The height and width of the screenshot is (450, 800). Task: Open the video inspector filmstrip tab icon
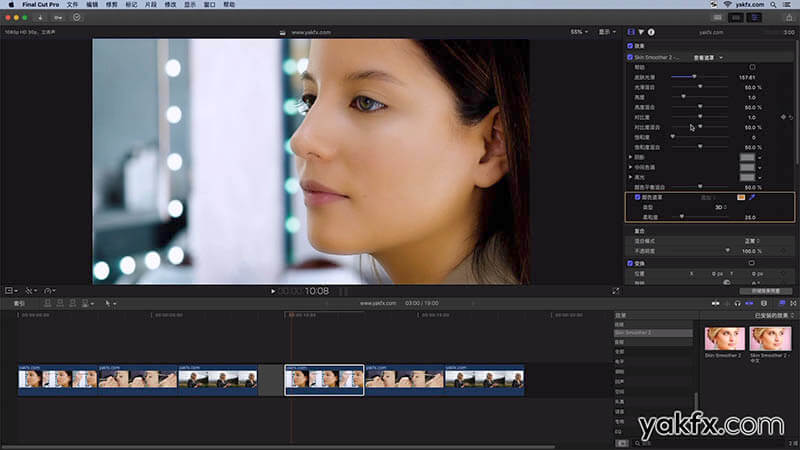[631, 32]
